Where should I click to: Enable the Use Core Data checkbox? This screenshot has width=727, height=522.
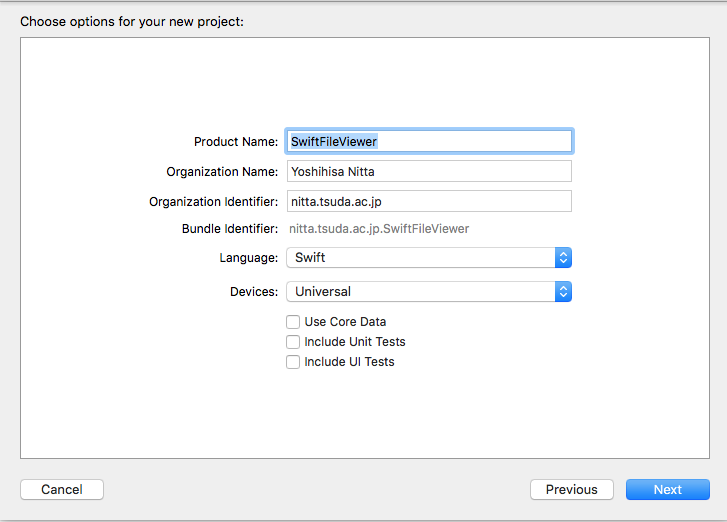[293, 322]
